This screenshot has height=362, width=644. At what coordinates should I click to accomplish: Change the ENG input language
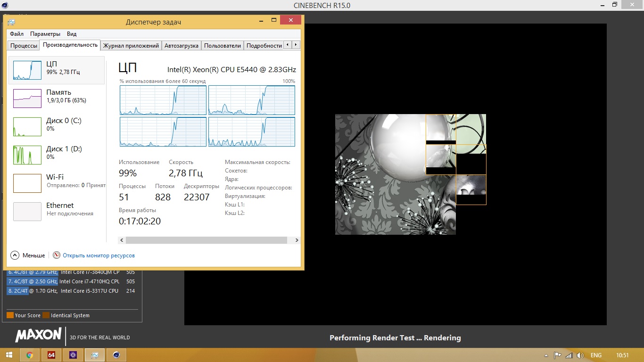596,355
